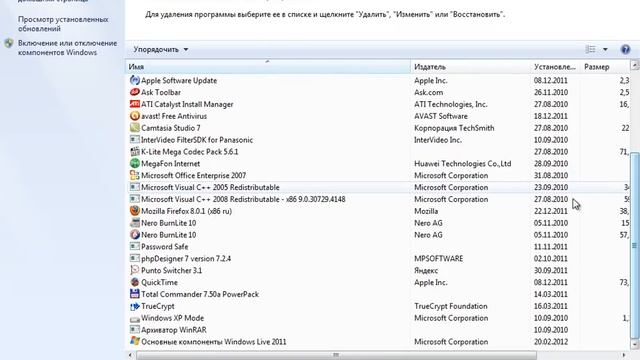Select Основные компоненты Windows Live 2011 name
Viewport: 640px width, 360px height.
point(213,342)
